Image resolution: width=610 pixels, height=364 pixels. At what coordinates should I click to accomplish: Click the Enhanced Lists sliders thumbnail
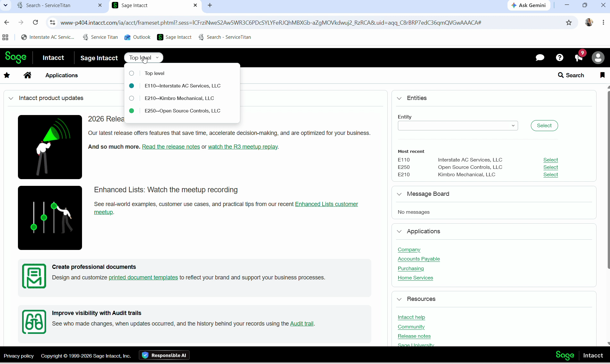click(50, 218)
